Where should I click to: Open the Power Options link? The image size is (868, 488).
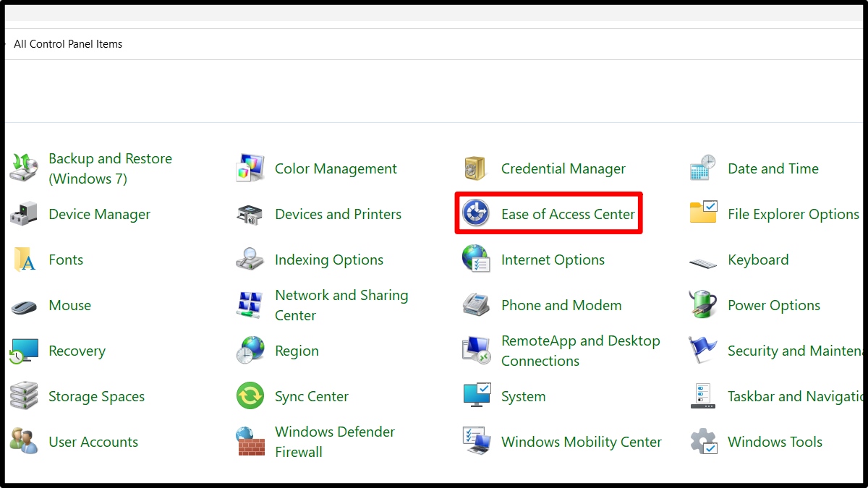click(774, 305)
